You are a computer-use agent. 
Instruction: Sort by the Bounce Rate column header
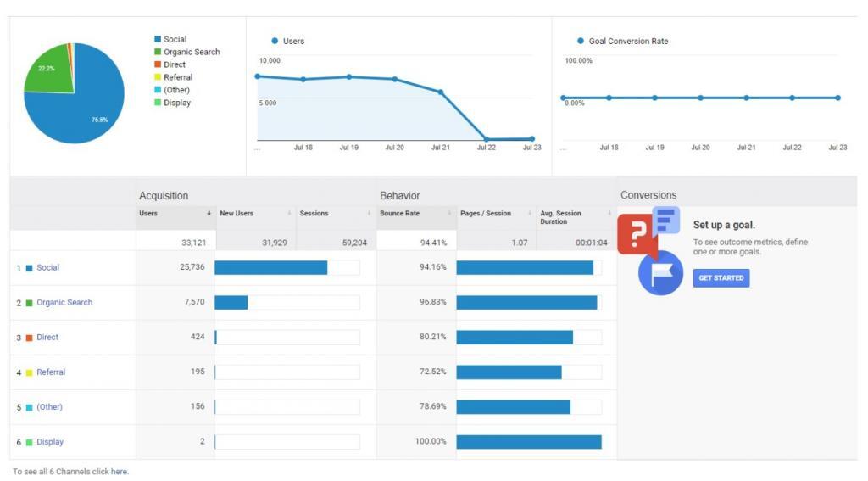pos(399,214)
